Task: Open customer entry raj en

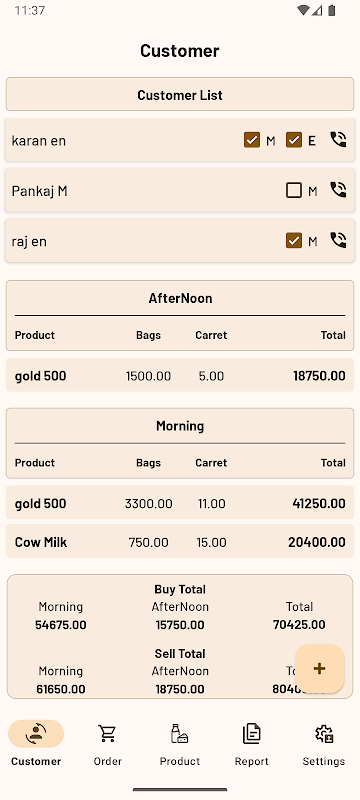Action: 180,240
